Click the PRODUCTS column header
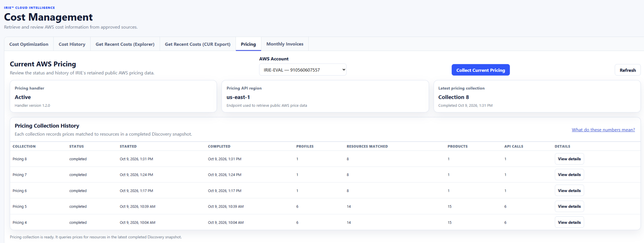This screenshot has height=243, width=644. pyautogui.click(x=458, y=146)
